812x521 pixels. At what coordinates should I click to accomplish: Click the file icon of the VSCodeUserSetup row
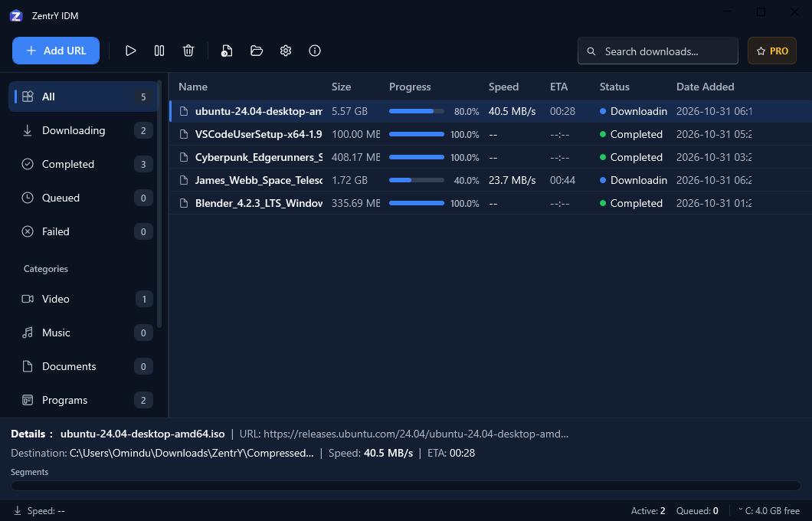click(x=183, y=134)
